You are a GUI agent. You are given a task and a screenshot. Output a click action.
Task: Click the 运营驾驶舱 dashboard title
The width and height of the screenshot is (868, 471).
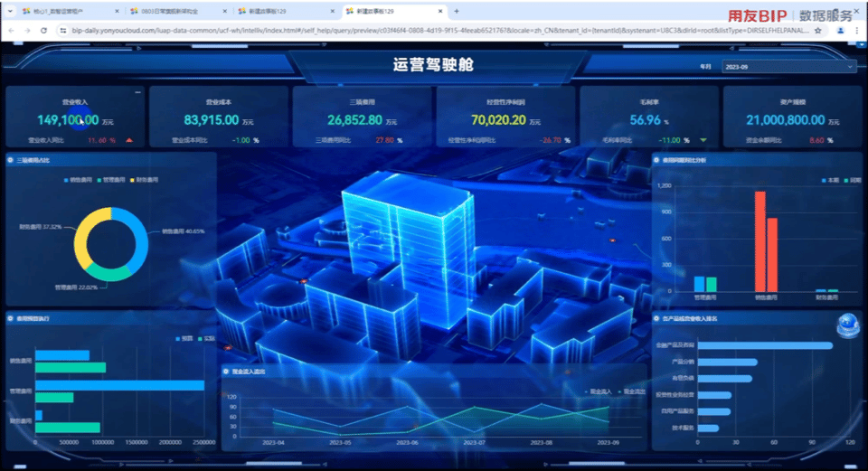tap(433, 65)
